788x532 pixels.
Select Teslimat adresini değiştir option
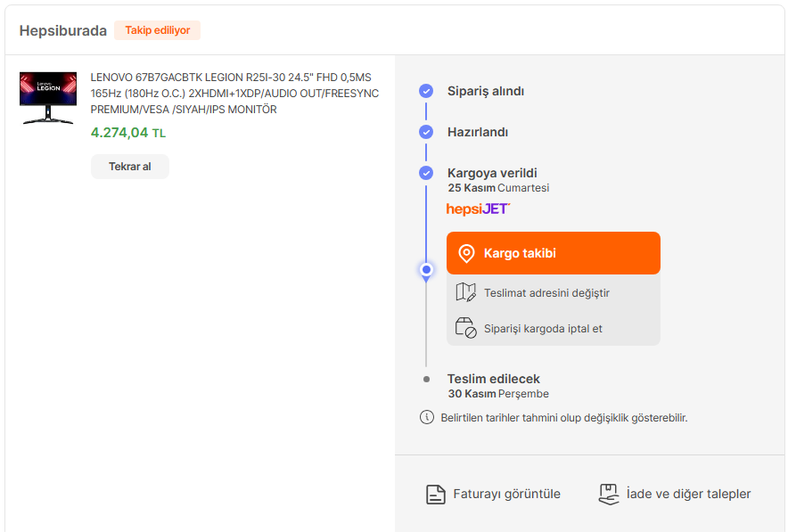click(546, 292)
